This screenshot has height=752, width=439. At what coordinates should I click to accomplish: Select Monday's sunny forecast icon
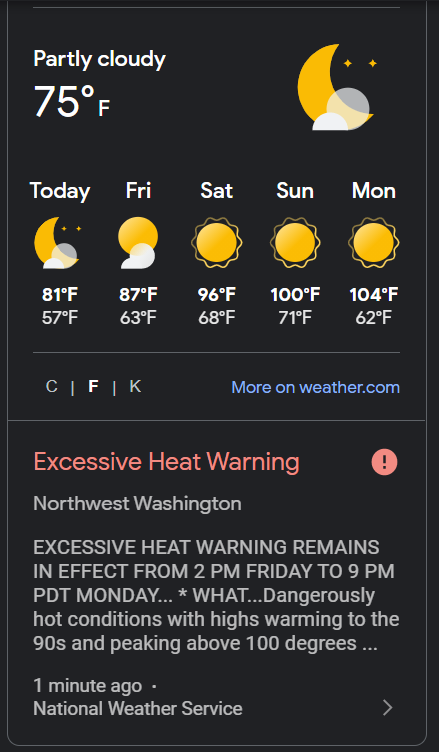(373, 242)
